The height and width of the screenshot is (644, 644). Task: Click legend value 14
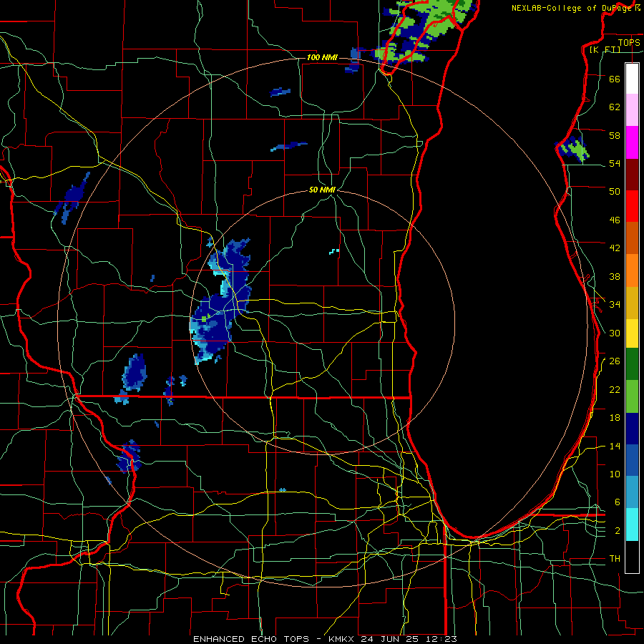(615, 446)
